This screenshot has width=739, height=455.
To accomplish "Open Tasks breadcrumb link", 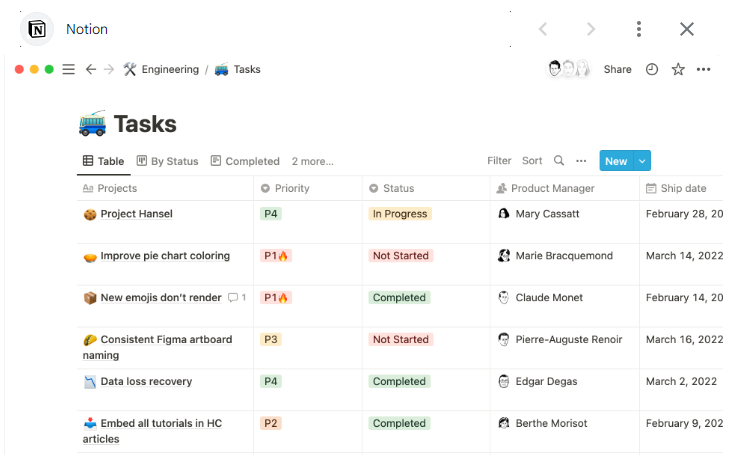I will point(238,69).
